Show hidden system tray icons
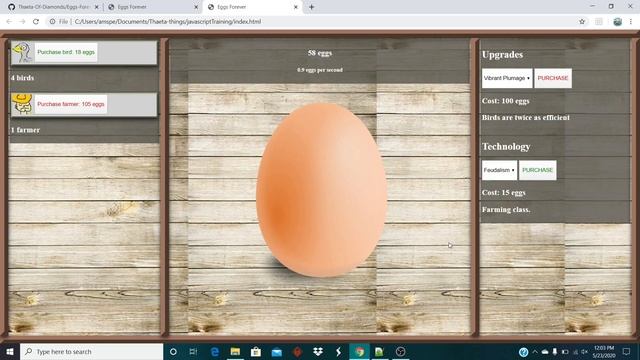Screen dimensions: 640x360 point(535,351)
